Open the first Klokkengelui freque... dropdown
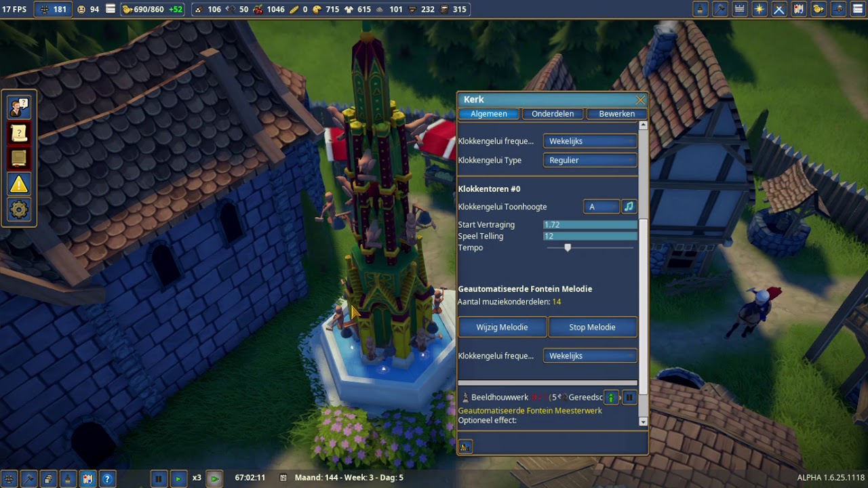This screenshot has height=488, width=868. pos(590,141)
